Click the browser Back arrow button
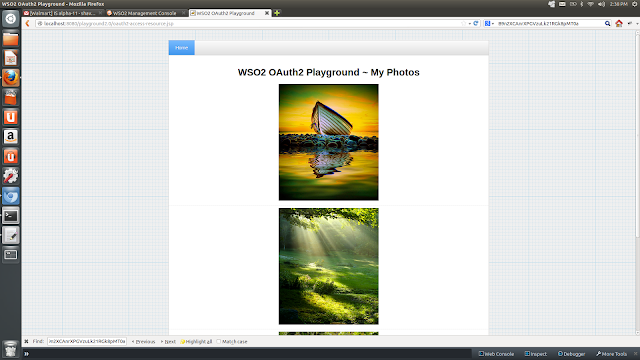This screenshot has height=360, width=640. click(x=27, y=24)
